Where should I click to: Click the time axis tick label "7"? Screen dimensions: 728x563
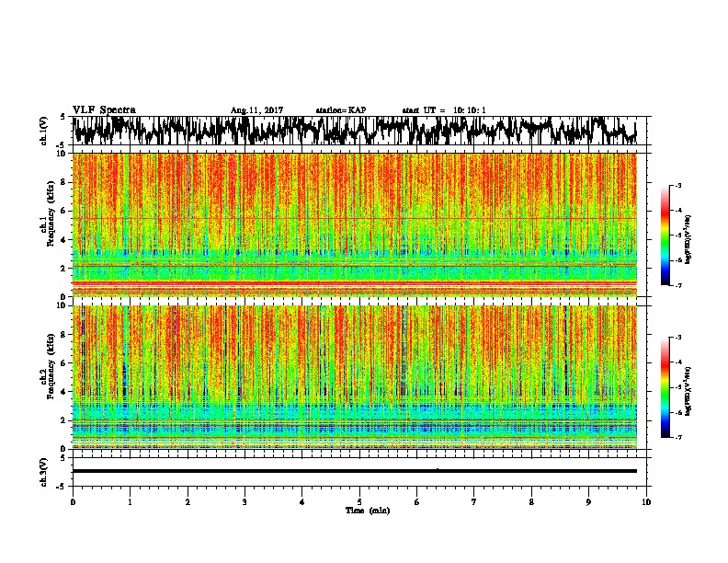[x=474, y=502]
